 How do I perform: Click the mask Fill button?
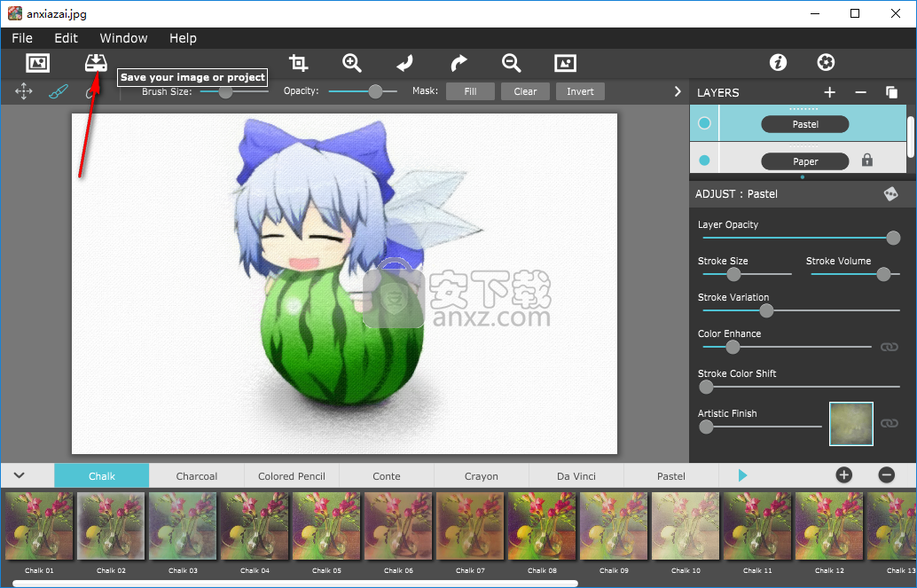470,91
